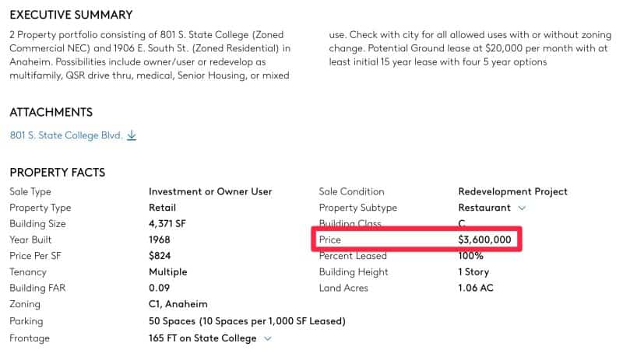Viewport: 623px width, 364px height.
Task: Click the $824 price per SF value
Action: click(160, 256)
